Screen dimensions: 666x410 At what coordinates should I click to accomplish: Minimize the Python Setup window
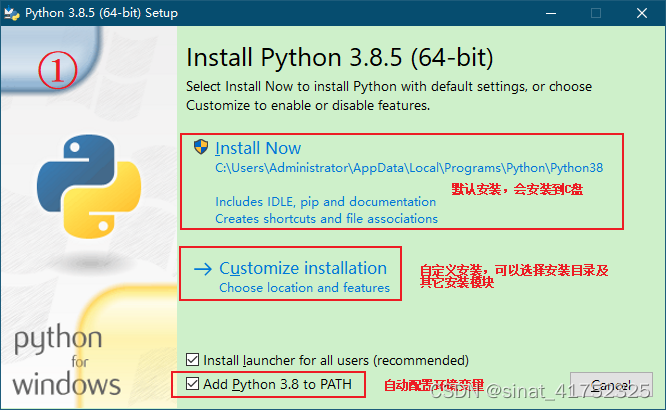pos(551,13)
